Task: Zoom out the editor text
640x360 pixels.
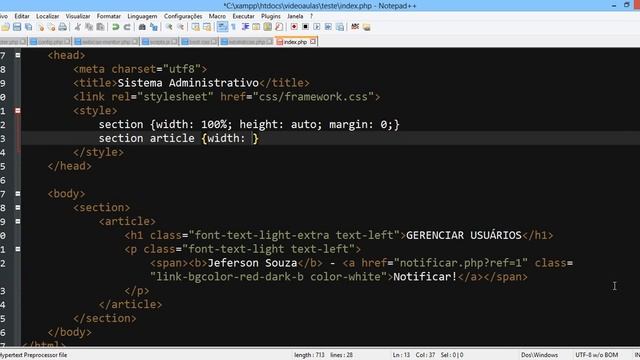Action: pyautogui.click(x=180, y=27)
